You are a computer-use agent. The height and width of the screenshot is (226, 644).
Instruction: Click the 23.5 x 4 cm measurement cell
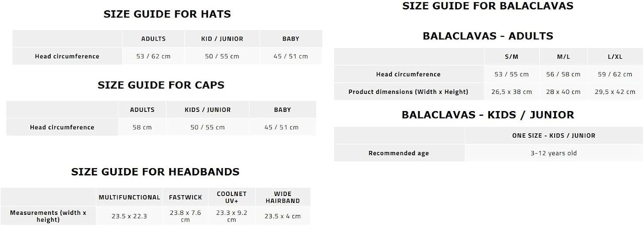(x=283, y=216)
